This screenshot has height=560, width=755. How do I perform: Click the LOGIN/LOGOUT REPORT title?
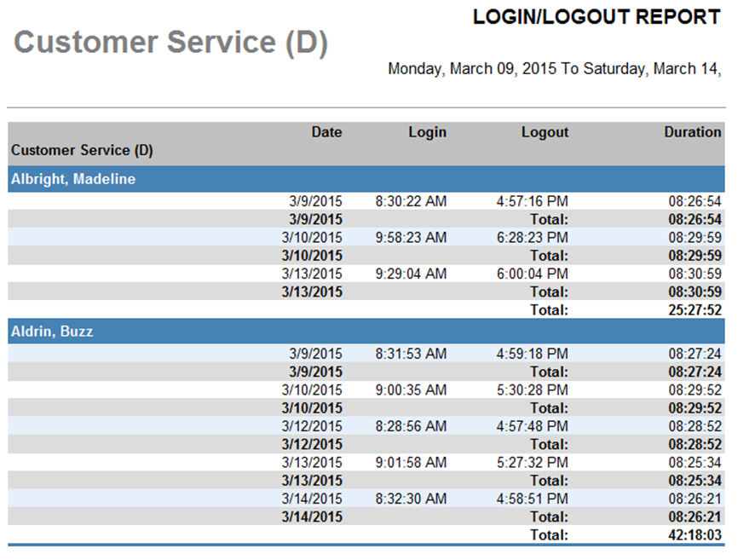597,17
